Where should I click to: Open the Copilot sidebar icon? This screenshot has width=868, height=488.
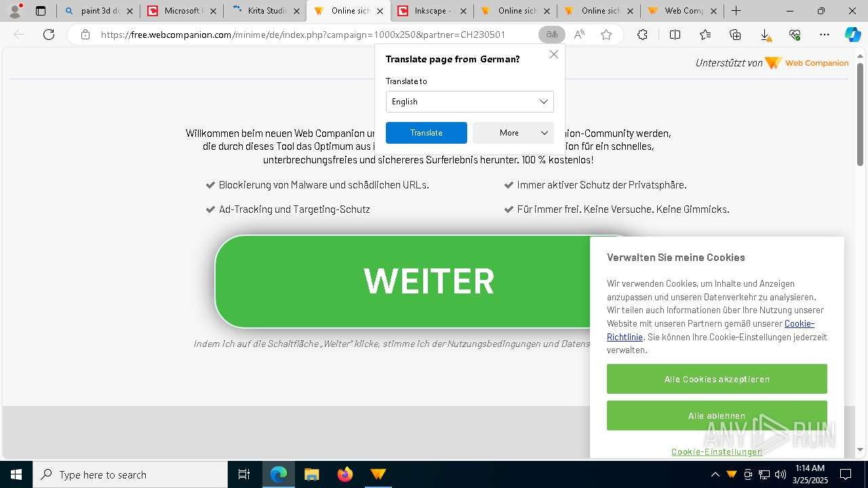pos(852,35)
